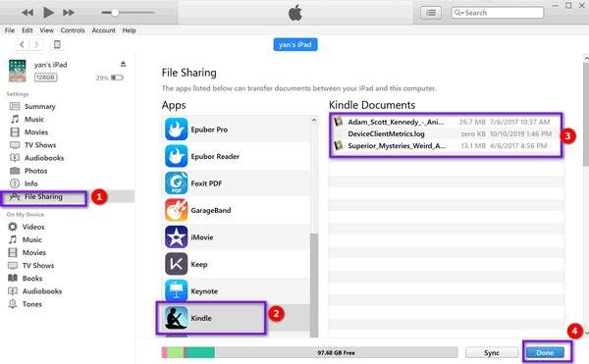Click the Apps list scroll up arrow
This screenshot has height=364, width=589.
[314, 120]
